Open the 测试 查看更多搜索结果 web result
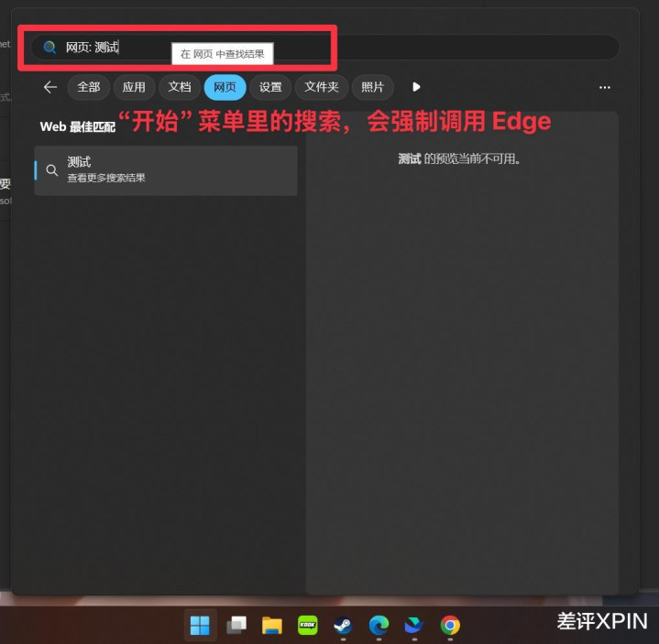 pos(166,170)
